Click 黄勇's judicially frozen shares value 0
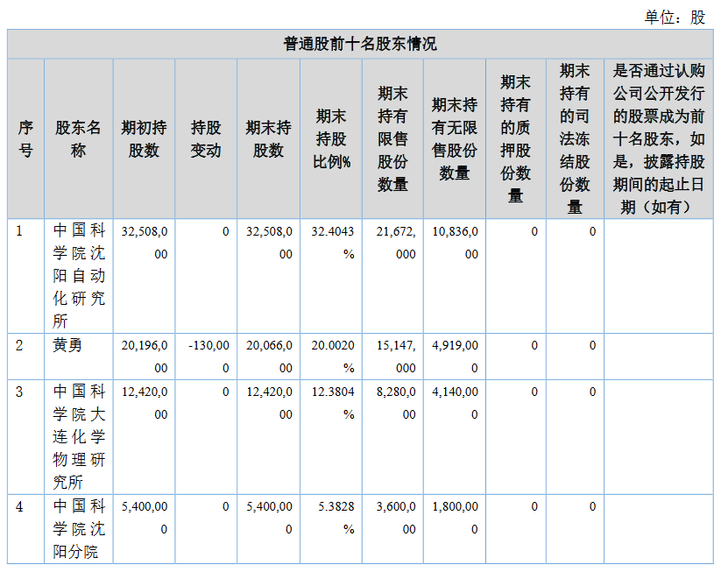The height and width of the screenshot is (572, 728). [x=592, y=345]
